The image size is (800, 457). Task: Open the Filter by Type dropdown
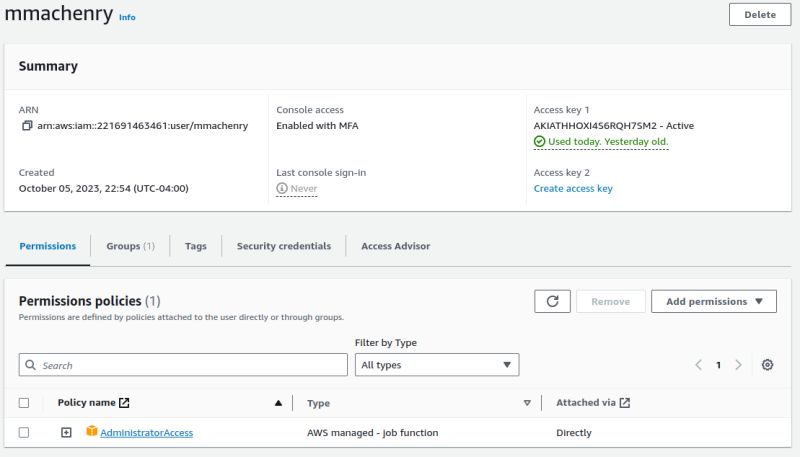[437, 365]
